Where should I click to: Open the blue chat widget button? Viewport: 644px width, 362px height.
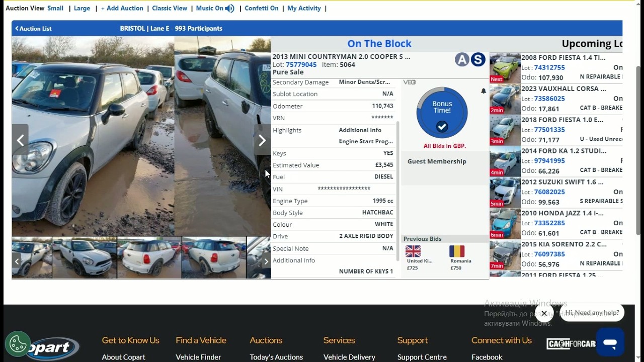click(610, 342)
